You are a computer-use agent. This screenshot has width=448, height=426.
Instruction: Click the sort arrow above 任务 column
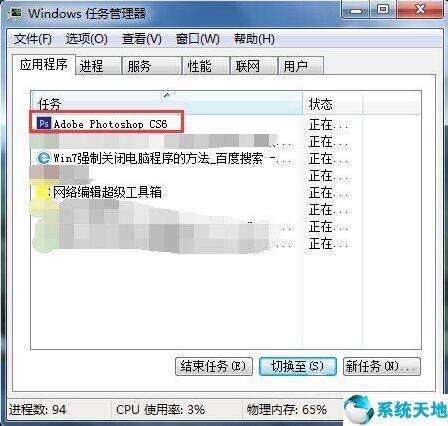pyautogui.click(x=167, y=95)
